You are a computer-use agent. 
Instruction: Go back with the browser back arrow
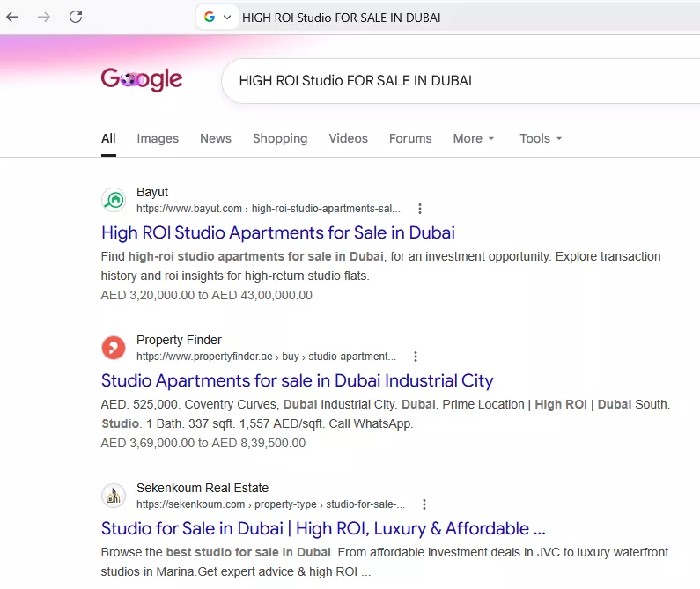click(12, 17)
